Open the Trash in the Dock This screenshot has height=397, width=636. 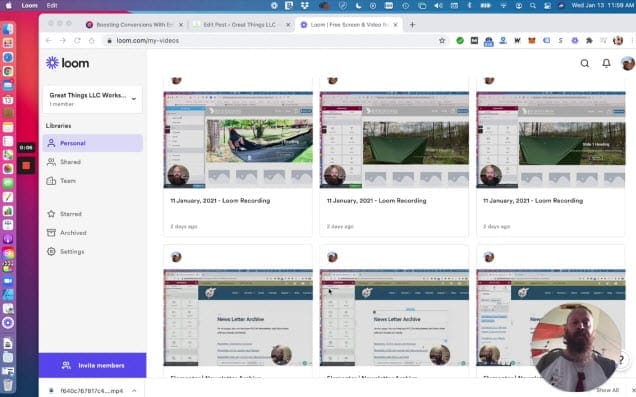(8, 384)
